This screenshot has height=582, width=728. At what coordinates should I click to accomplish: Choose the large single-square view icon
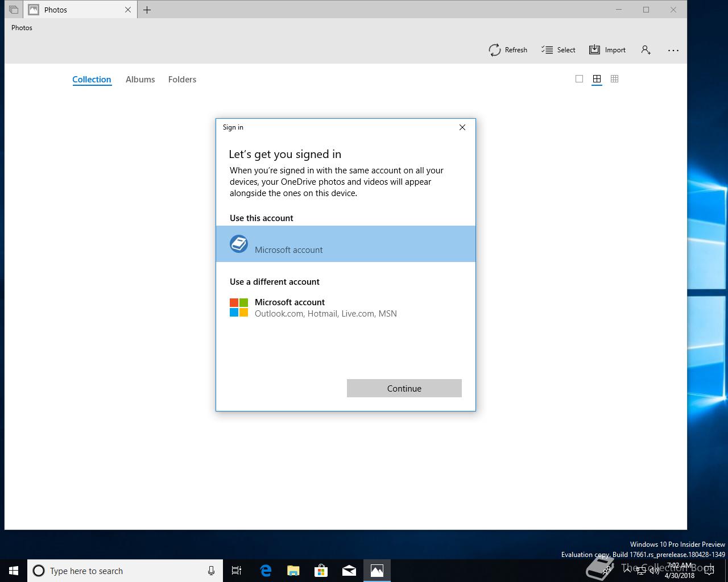click(579, 79)
